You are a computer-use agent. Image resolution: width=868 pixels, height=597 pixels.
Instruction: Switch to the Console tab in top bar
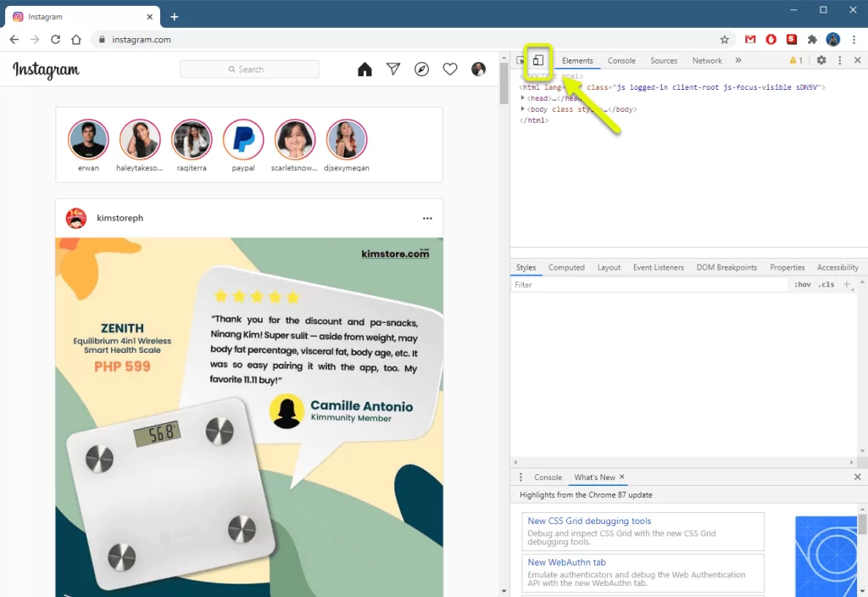tap(621, 61)
